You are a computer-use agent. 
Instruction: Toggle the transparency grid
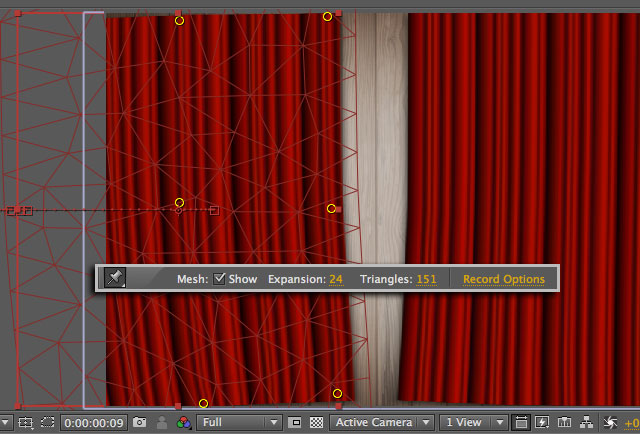[316, 422]
